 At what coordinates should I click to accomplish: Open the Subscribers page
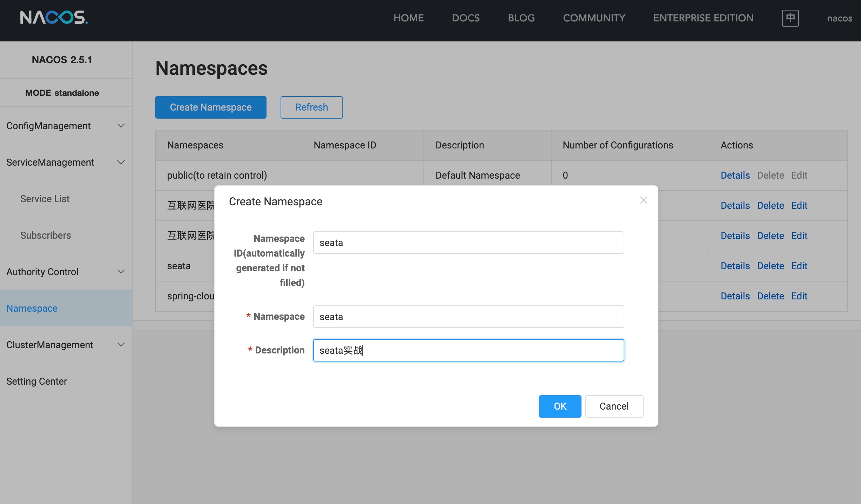(x=46, y=235)
